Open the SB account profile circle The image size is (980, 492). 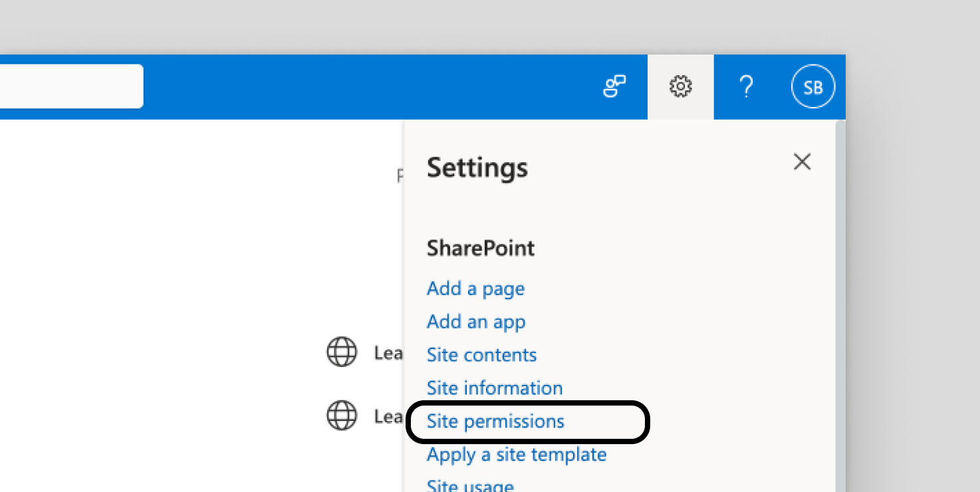pyautogui.click(x=813, y=86)
